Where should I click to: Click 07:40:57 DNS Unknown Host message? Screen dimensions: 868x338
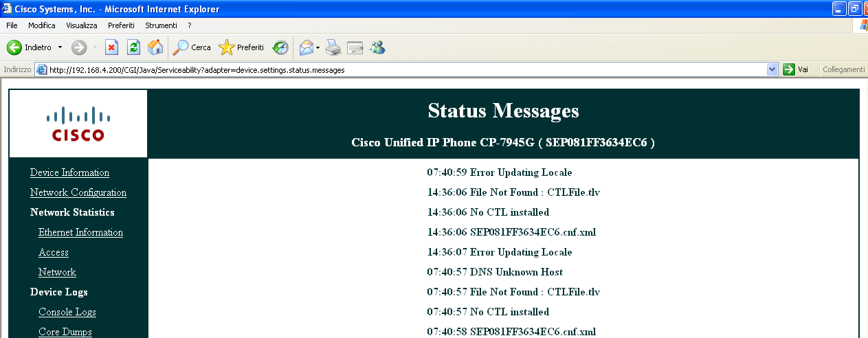495,272
